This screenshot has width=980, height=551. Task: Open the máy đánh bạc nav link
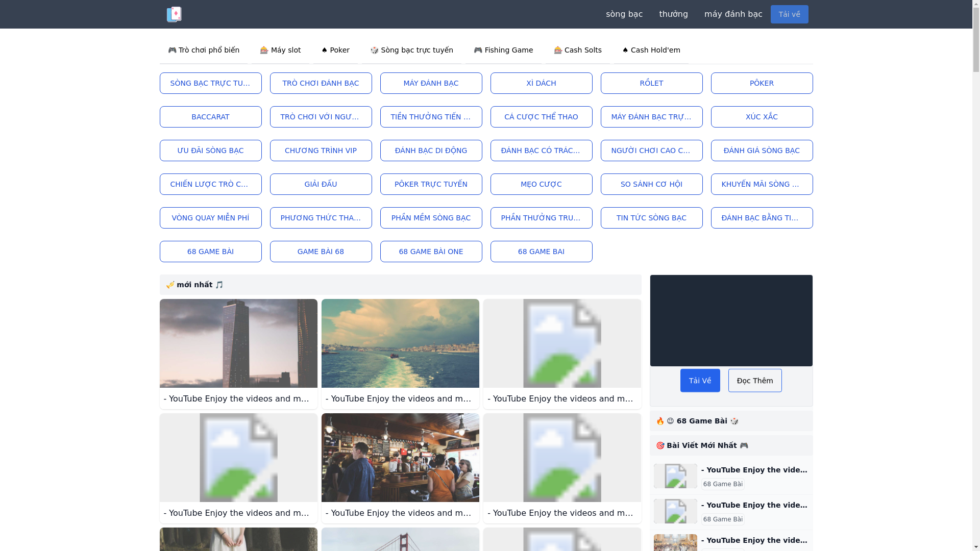tap(733, 14)
